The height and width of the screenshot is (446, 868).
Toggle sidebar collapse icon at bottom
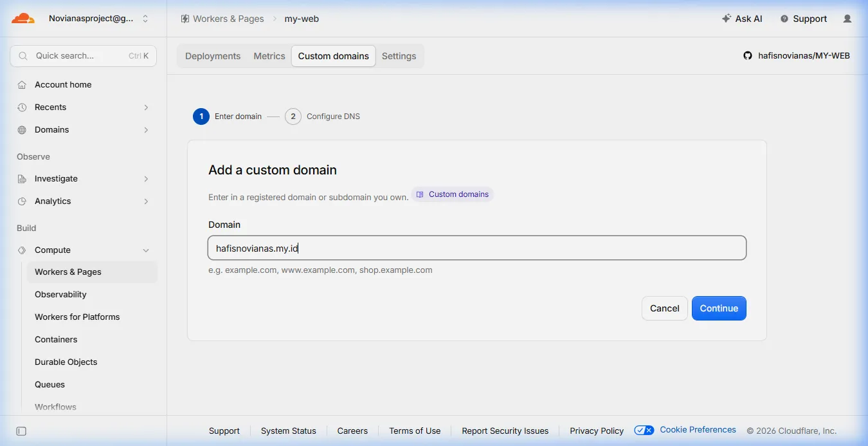coord(21,431)
